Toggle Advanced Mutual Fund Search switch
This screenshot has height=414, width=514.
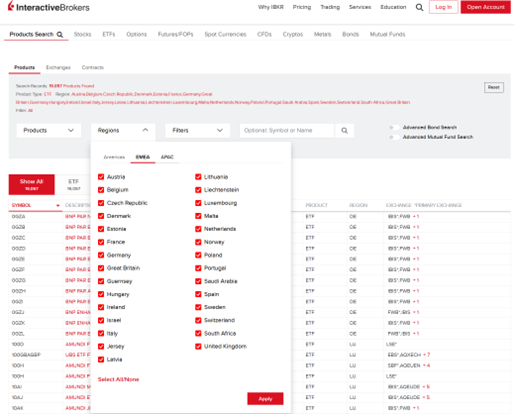coord(394,137)
